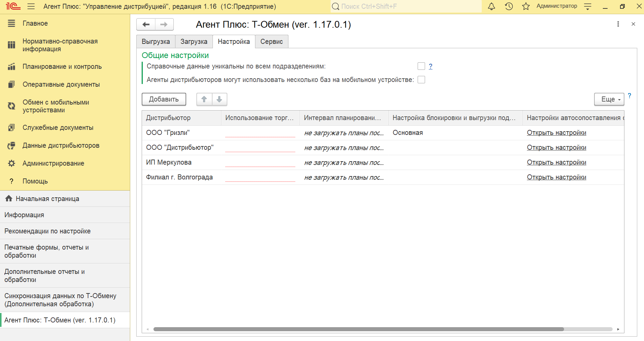Click the search magnifier icon
Image resolution: width=644 pixels, height=341 pixels.
[x=335, y=6]
